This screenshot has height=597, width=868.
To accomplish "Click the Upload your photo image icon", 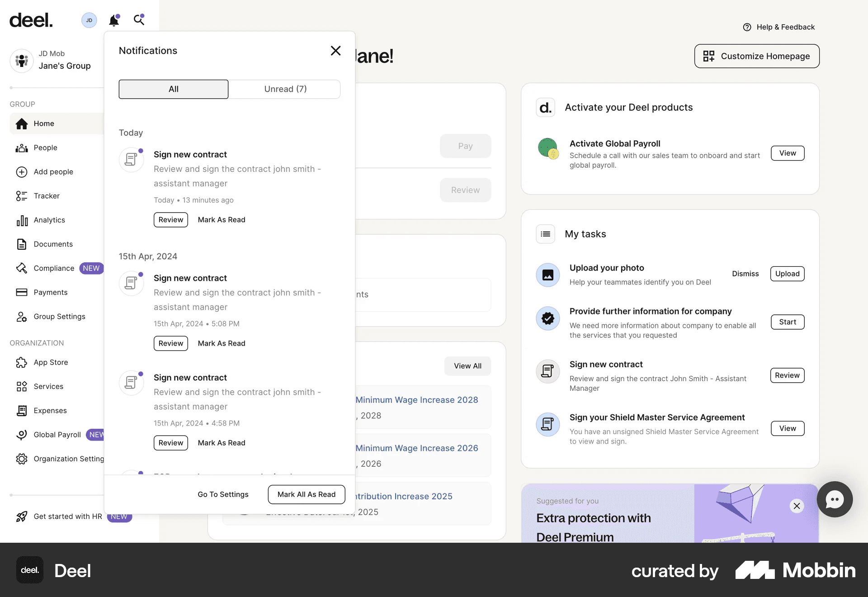I will tap(548, 275).
